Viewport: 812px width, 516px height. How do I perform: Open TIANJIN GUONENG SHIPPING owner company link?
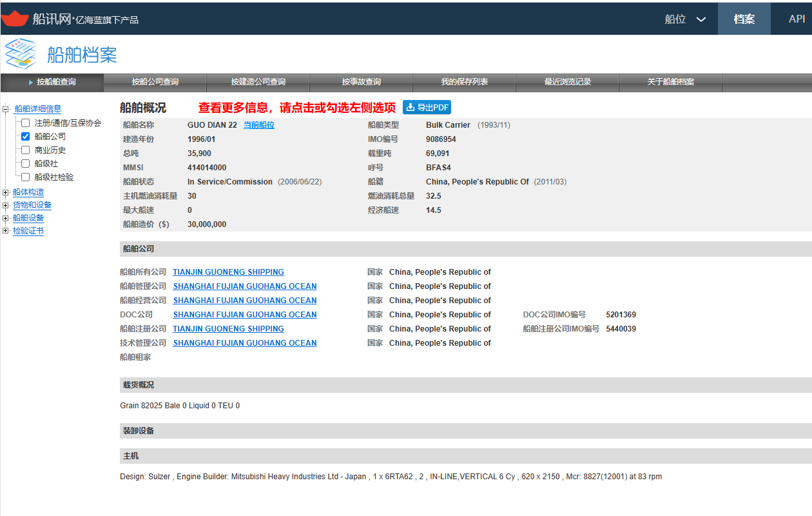228,272
